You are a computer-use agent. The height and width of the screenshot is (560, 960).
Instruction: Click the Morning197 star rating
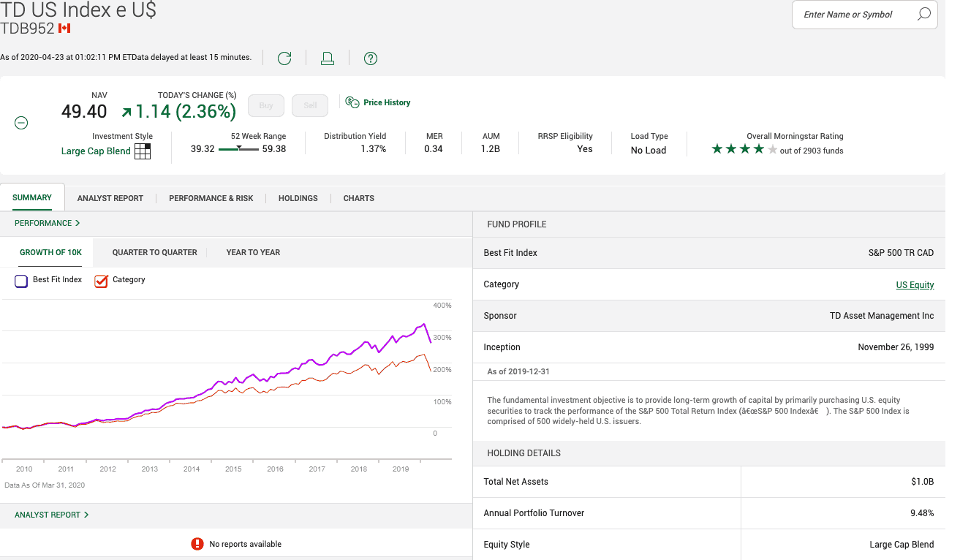click(x=744, y=149)
